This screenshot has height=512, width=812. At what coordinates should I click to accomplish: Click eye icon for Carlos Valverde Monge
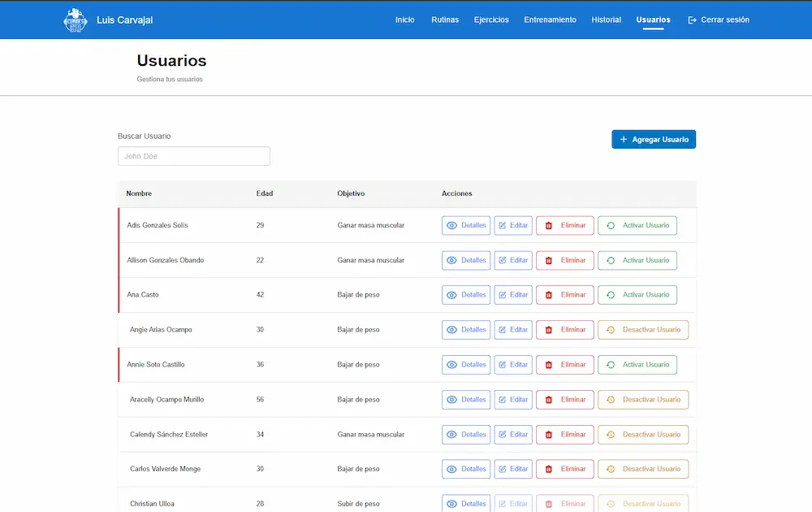pos(451,469)
